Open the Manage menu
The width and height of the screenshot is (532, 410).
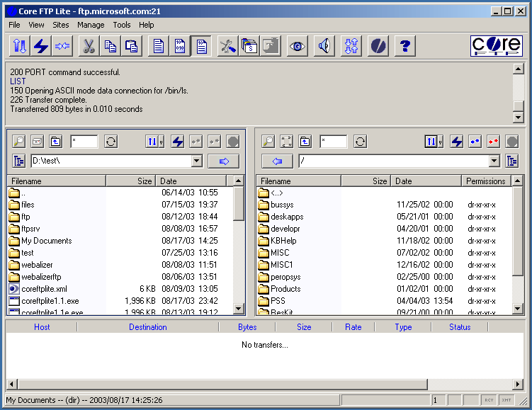[x=91, y=25]
